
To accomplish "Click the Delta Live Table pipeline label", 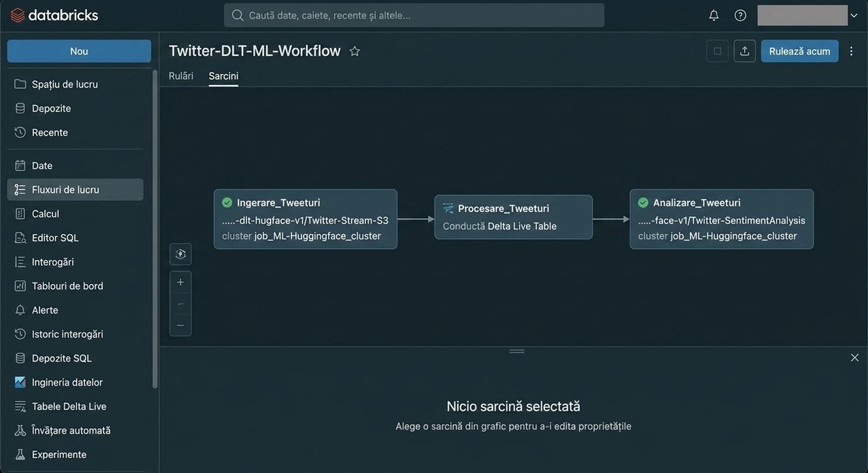I will pyautogui.click(x=522, y=226).
